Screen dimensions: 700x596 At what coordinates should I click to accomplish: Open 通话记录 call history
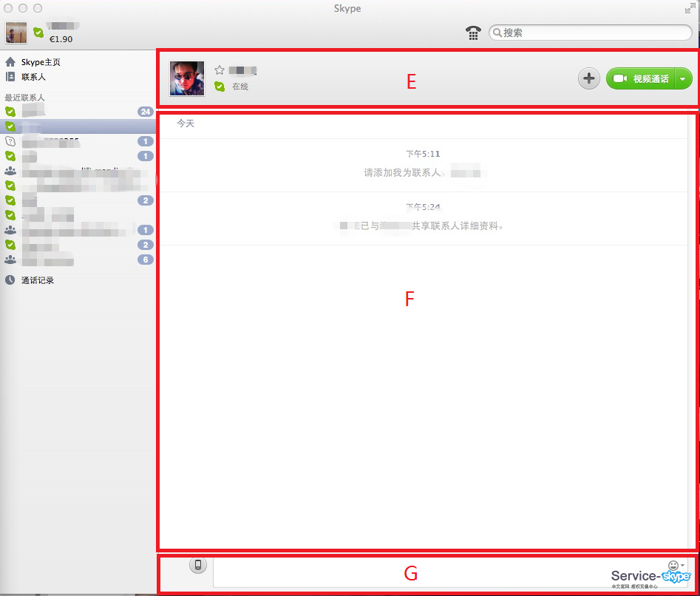point(37,280)
